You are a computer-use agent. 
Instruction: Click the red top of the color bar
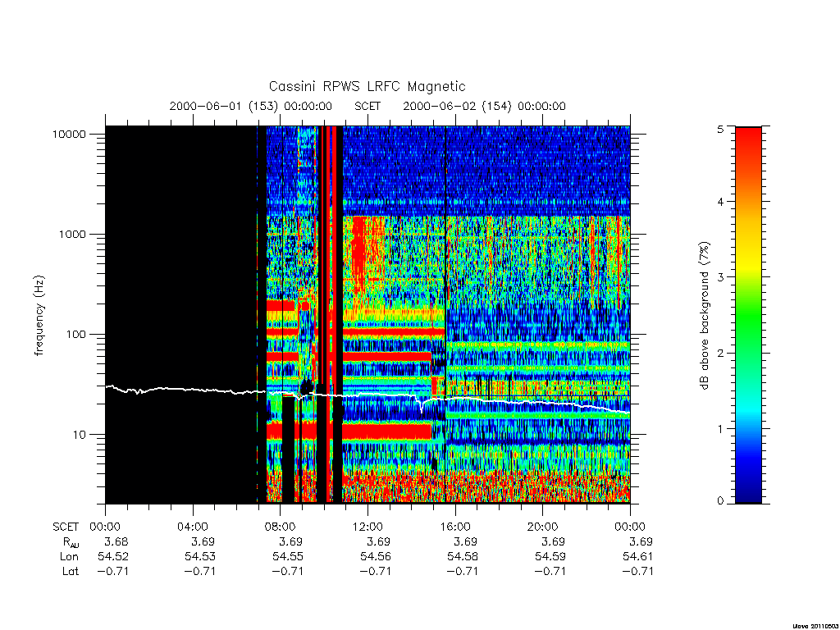[x=748, y=139]
